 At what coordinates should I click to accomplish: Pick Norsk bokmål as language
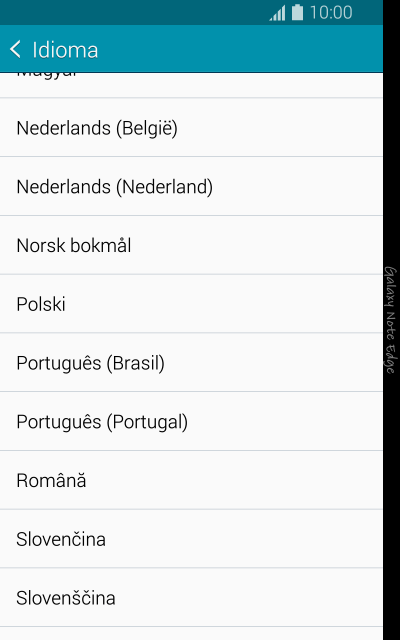pyautogui.click(x=191, y=245)
